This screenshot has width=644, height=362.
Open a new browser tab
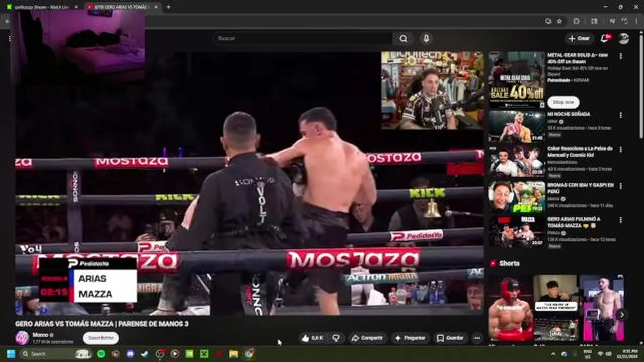point(168,7)
